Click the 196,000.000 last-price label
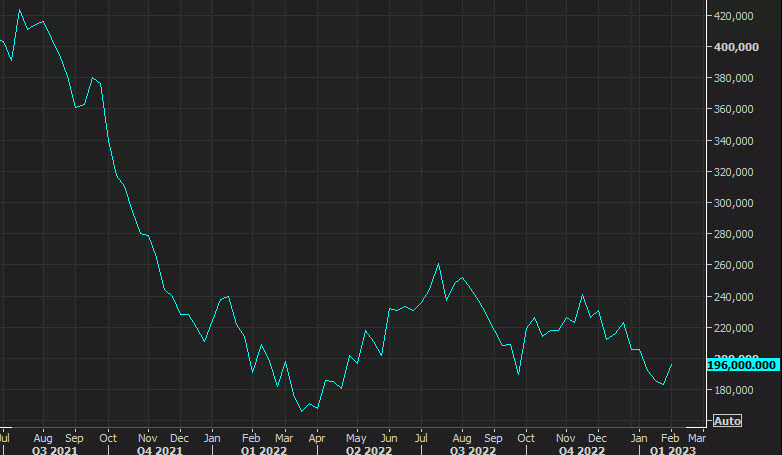 741,364
